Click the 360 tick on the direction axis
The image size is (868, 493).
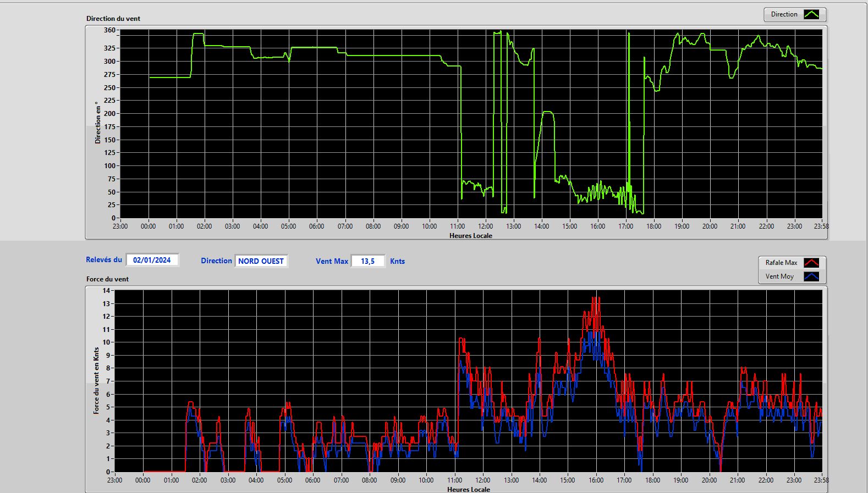point(109,31)
